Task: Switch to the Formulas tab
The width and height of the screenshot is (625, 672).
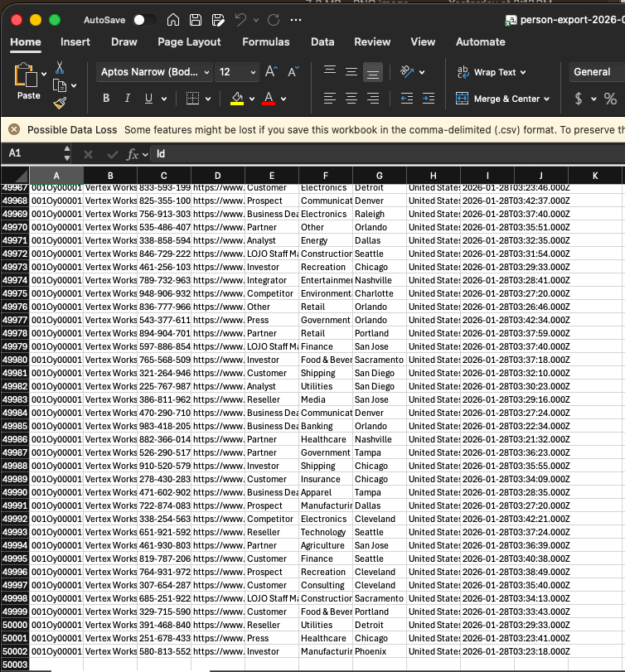Action: pyautogui.click(x=265, y=41)
